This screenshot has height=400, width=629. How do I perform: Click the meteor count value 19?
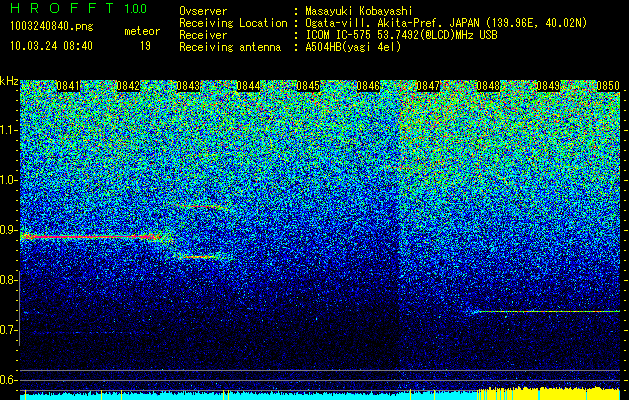click(145, 46)
